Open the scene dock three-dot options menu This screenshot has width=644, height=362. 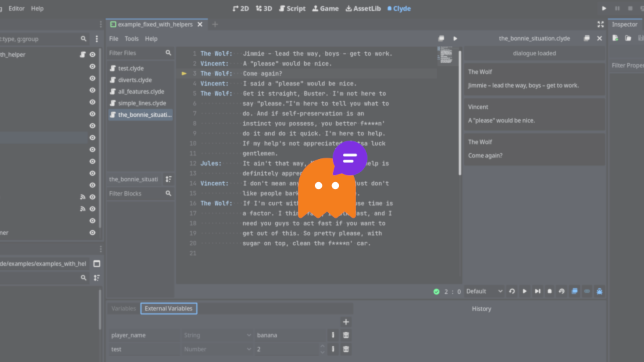(101, 24)
